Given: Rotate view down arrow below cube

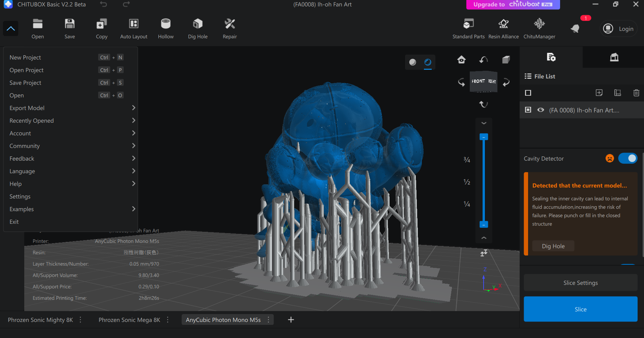Looking at the screenshot, I should pyautogui.click(x=484, y=104).
